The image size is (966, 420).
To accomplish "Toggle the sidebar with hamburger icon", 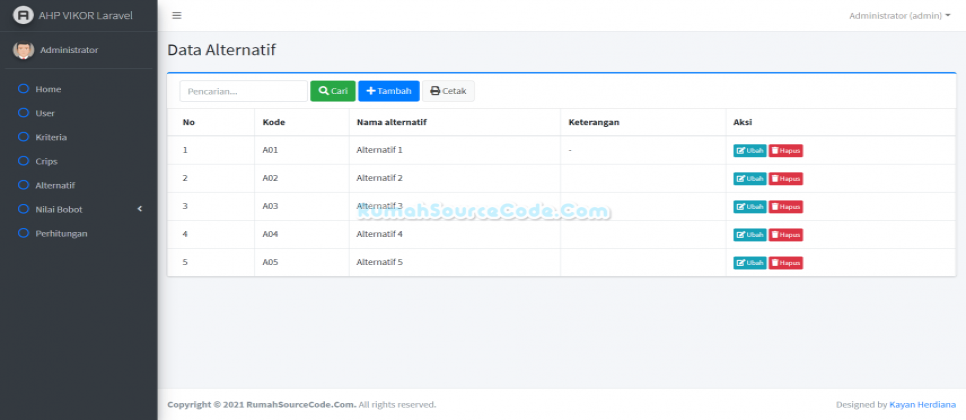I will (177, 16).
